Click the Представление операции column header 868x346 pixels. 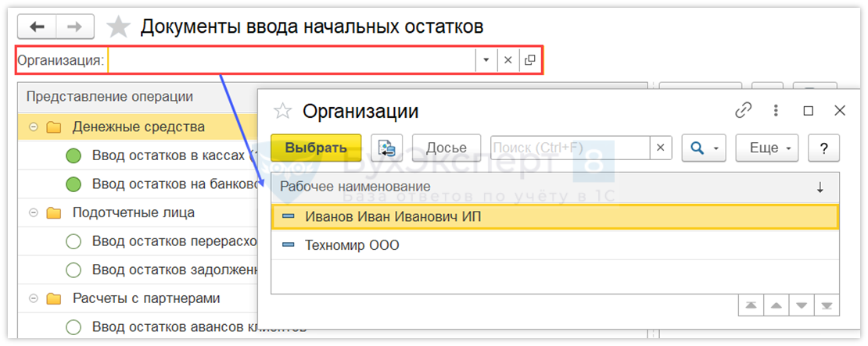(138, 97)
